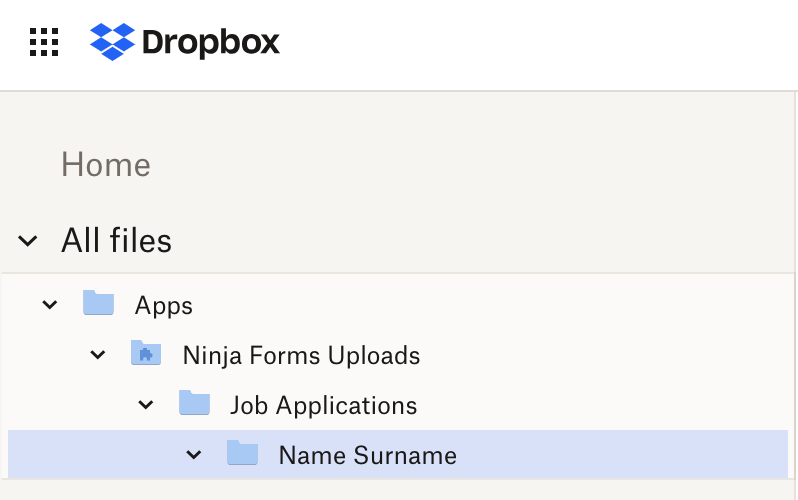Viewport: 798px width, 500px height.
Task: Click the Dropbox wordmark text
Action: pos(211,42)
